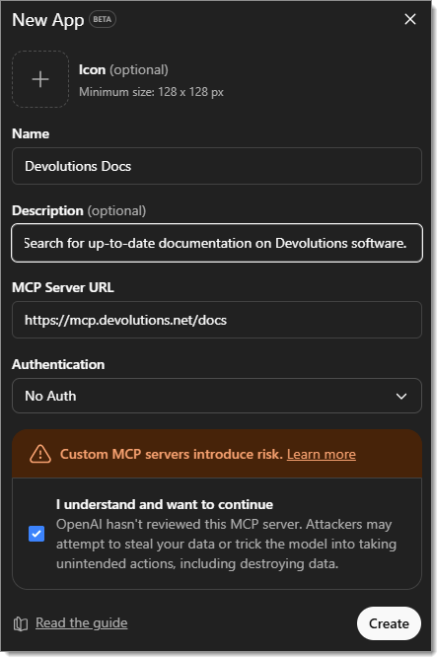The width and height of the screenshot is (442, 662).
Task: Click the 'Name' field label
Action: 30,134
